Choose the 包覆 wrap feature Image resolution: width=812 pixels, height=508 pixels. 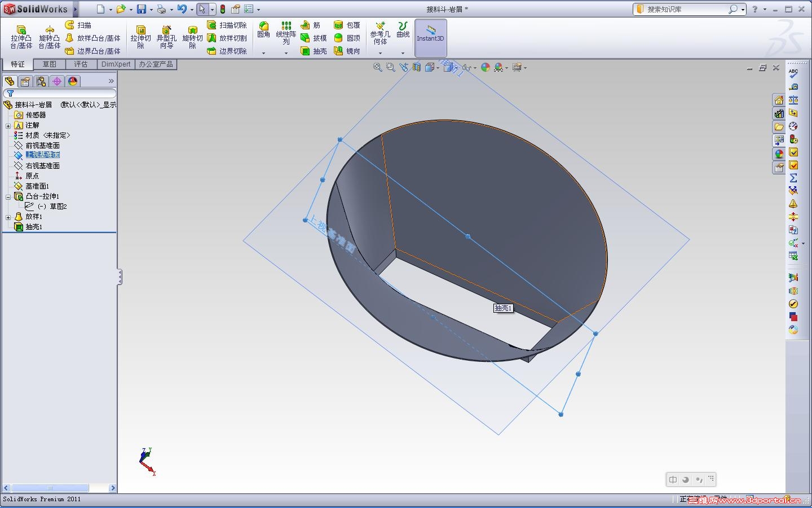pos(347,25)
